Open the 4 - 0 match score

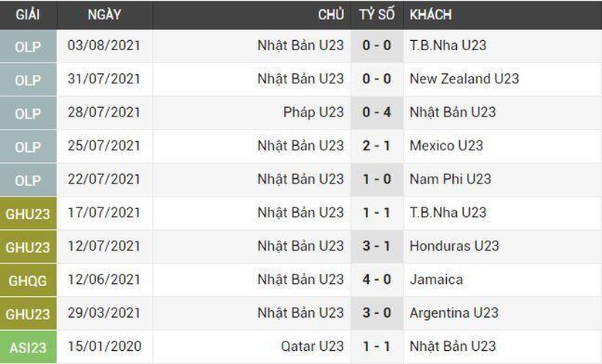(377, 280)
